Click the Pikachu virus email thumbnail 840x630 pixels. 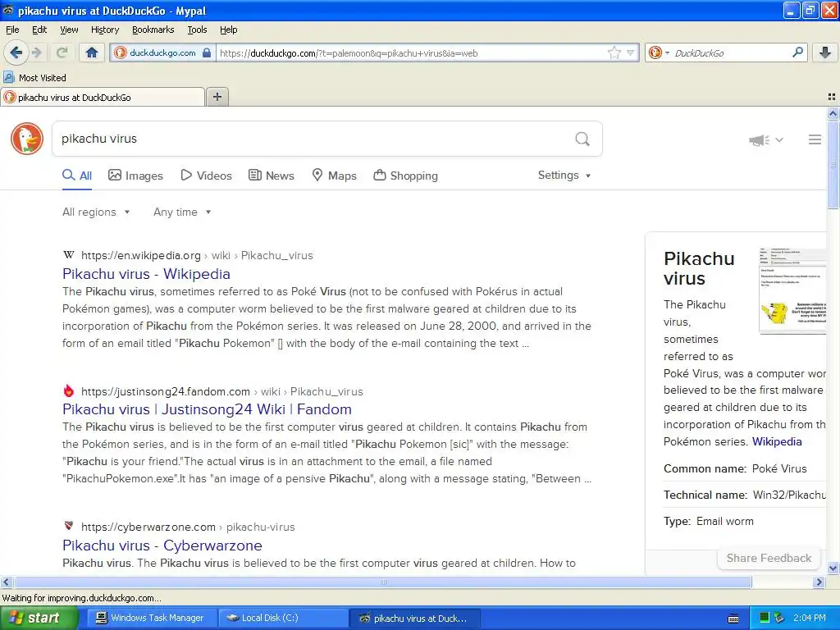(792, 291)
